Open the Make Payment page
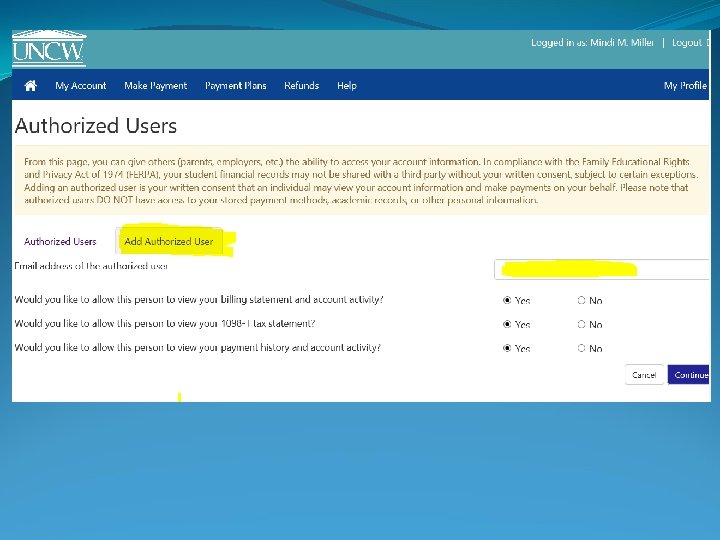 [x=156, y=85]
